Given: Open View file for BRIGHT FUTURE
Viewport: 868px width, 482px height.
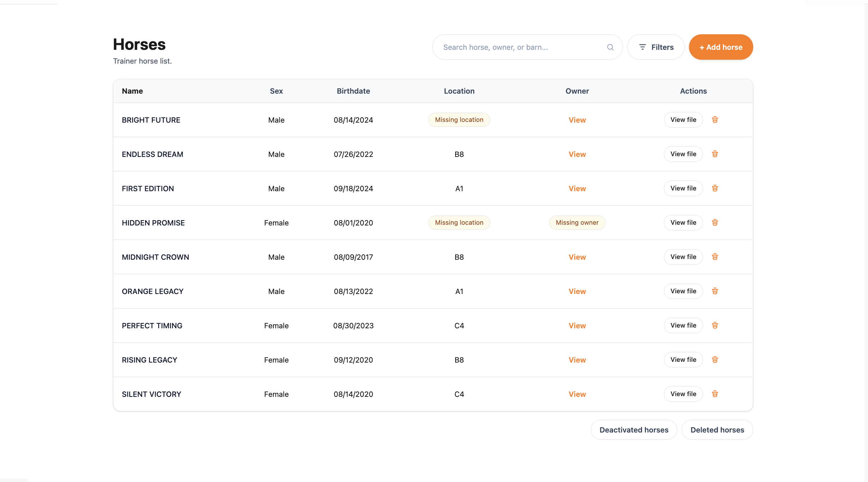Looking at the screenshot, I should tap(683, 120).
